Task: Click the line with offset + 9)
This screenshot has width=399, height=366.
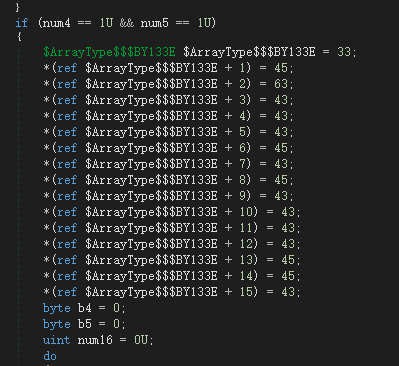Action: click(x=168, y=196)
